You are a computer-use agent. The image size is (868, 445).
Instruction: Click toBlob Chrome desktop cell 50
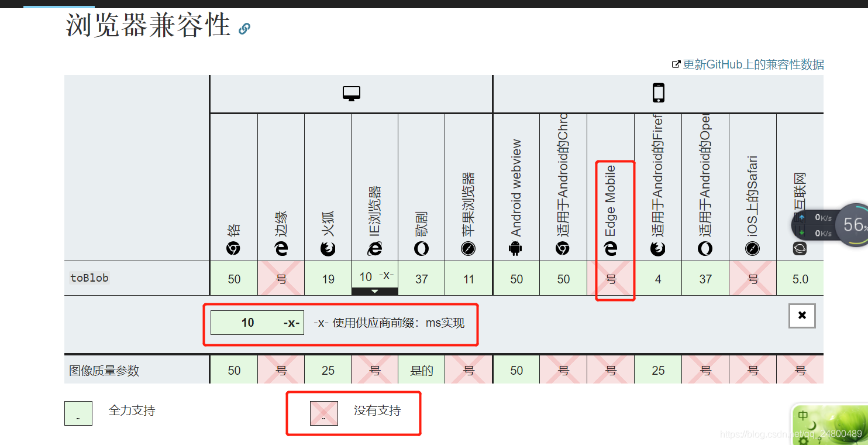coord(234,279)
